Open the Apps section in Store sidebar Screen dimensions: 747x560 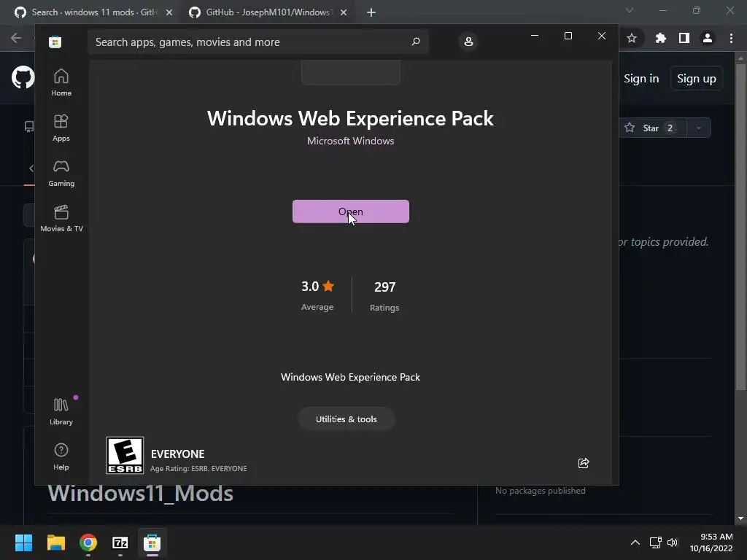coord(61,128)
